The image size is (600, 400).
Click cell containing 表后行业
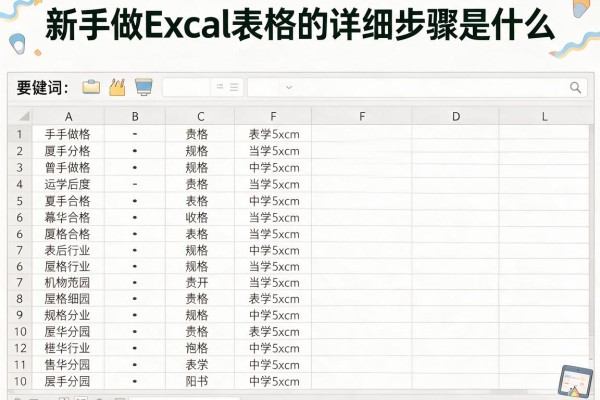pos(68,250)
